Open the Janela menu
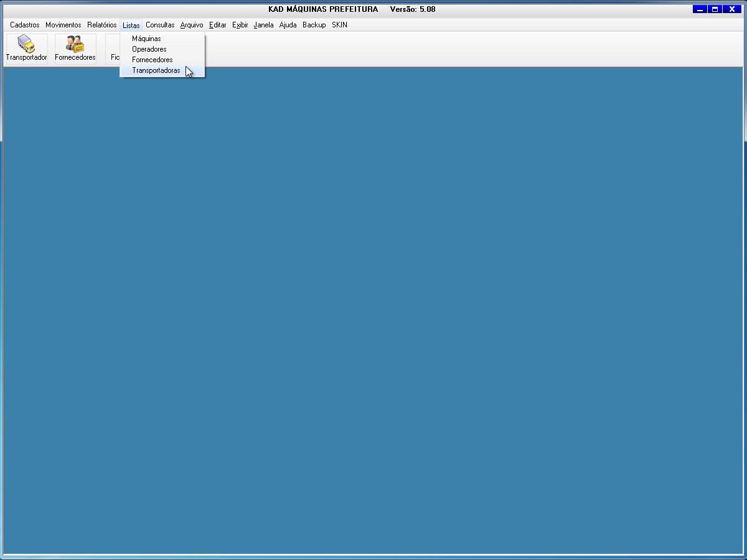Image resolution: width=747 pixels, height=560 pixels. click(264, 25)
